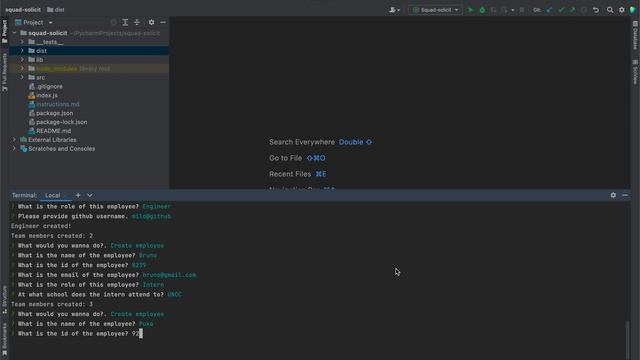Click Go to File hint text
640x360 pixels.
coord(285,158)
